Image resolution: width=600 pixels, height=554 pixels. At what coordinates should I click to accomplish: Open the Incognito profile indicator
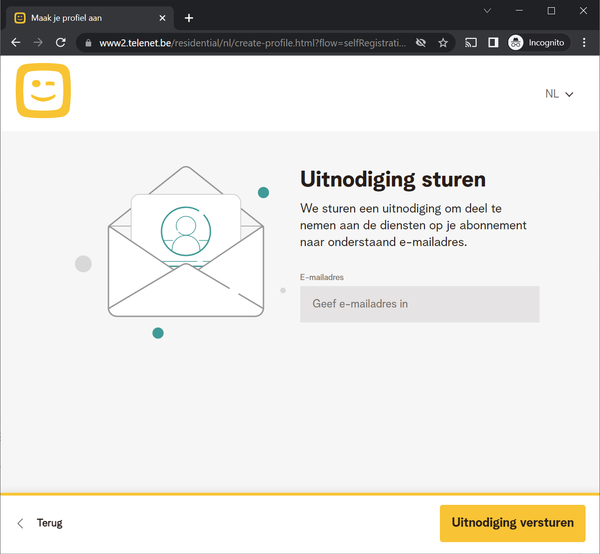coord(537,43)
